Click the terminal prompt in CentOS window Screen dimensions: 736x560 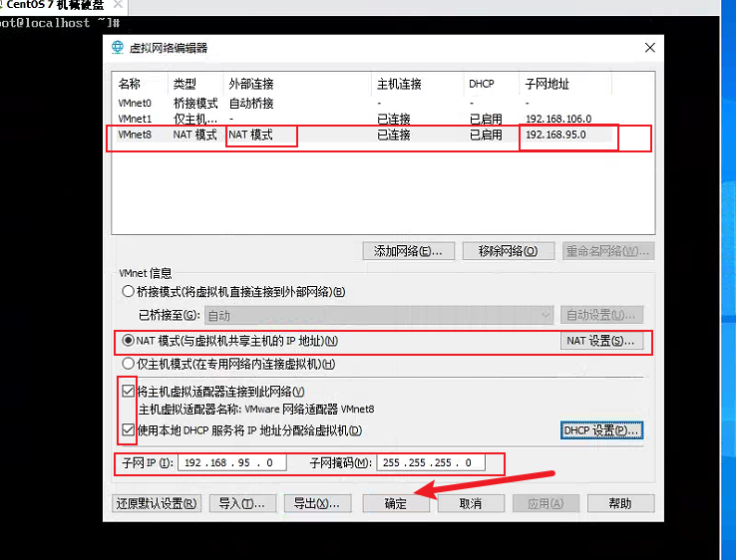pos(60,23)
